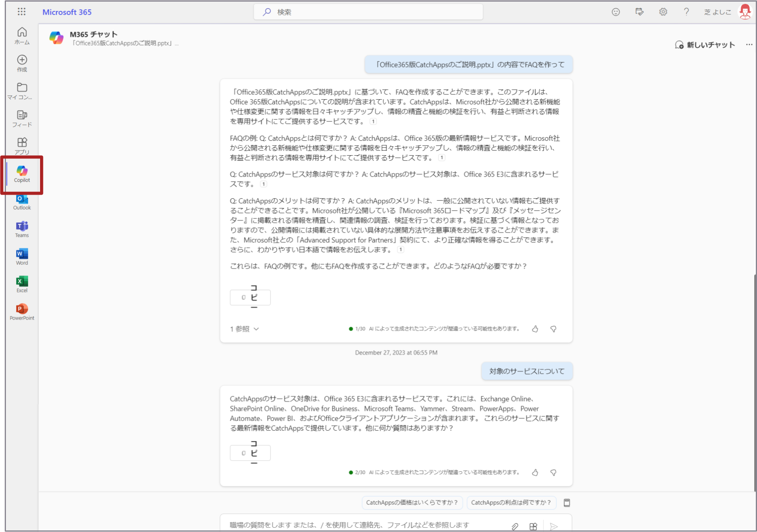Screen dimensions: 757x532
Task: Click citation 1 after 日本語で情報をお伝えします
Action: (401, 250)
